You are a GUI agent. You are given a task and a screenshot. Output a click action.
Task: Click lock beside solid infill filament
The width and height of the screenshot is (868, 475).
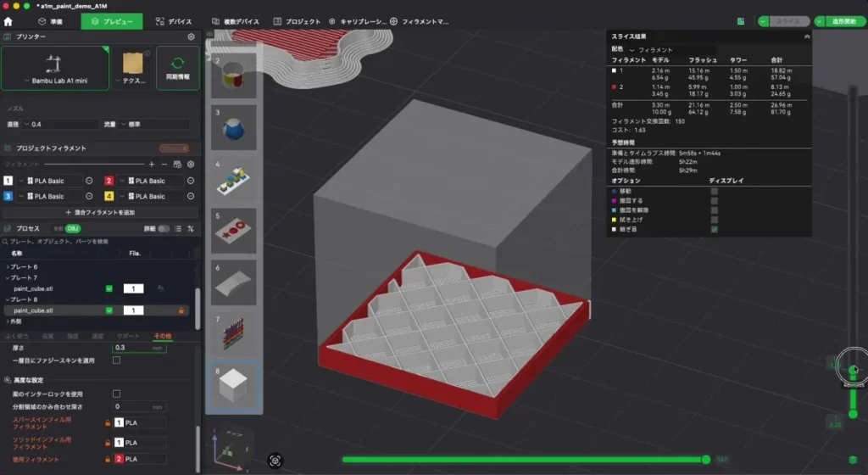click(108, 443)
